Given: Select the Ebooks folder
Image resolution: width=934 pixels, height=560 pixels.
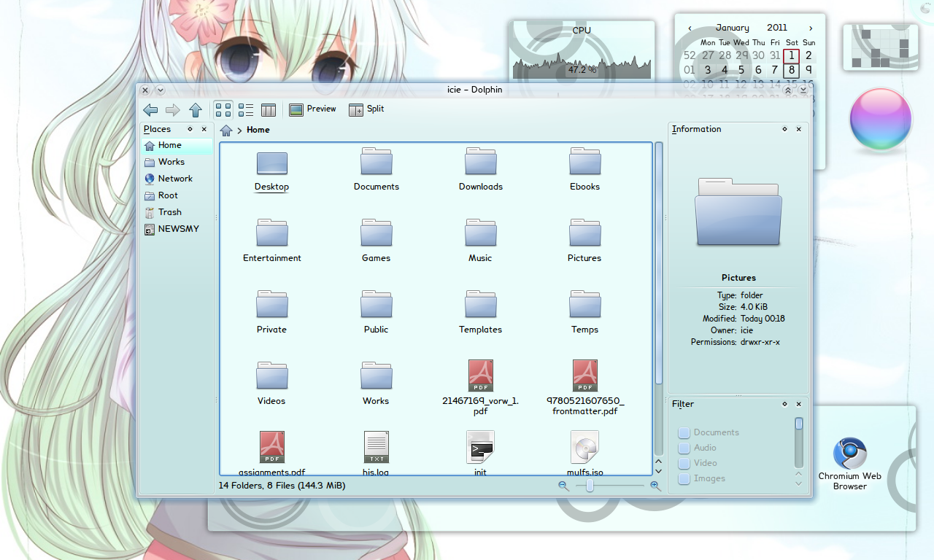Looking at the screenshot, I should 585,171.
